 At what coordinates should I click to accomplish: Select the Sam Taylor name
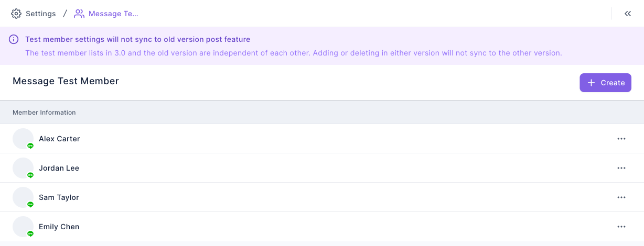pos(59,197)
